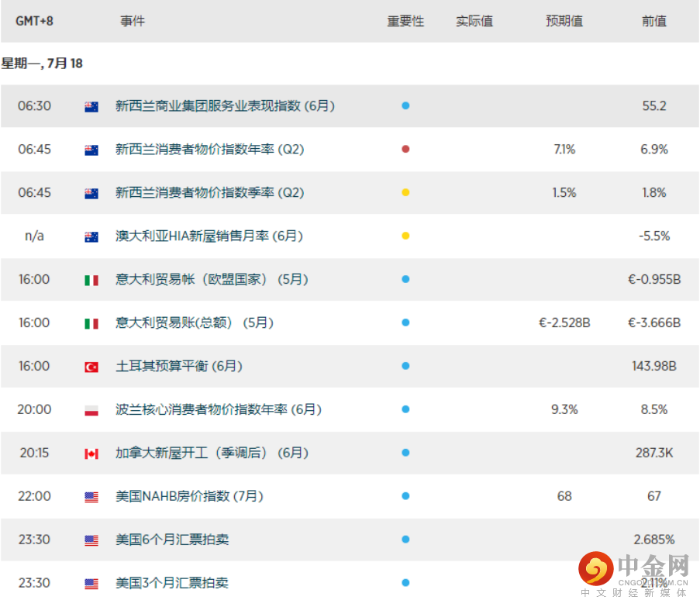Click US flag beside 美国6个月汇票拍卖
The width and height of the screenshot is (700, 607).
point(91,540)
